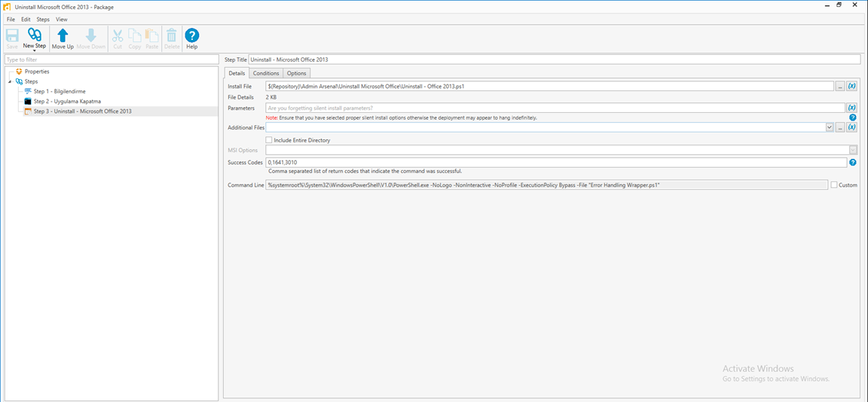Viewport: 868px width, 402px height.
Task: Click the Paste toolbar icon
Action: pyautogui.click(x=151, y=36)
